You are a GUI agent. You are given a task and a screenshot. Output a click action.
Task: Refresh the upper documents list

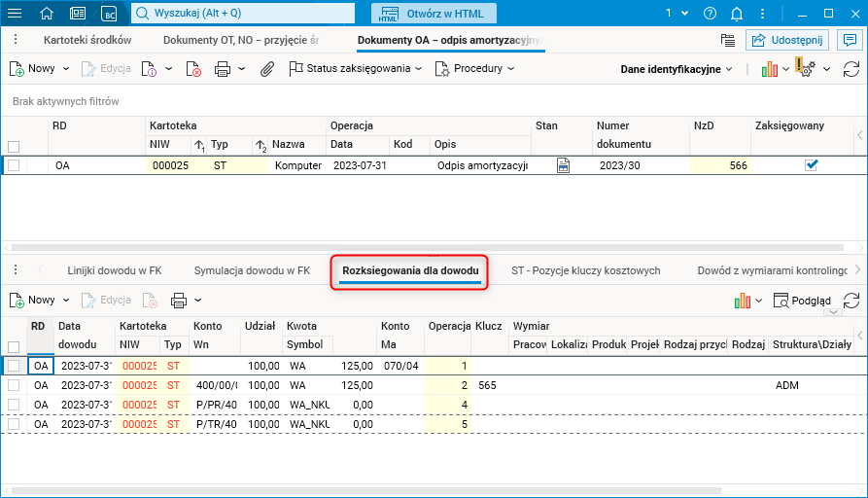851,69
